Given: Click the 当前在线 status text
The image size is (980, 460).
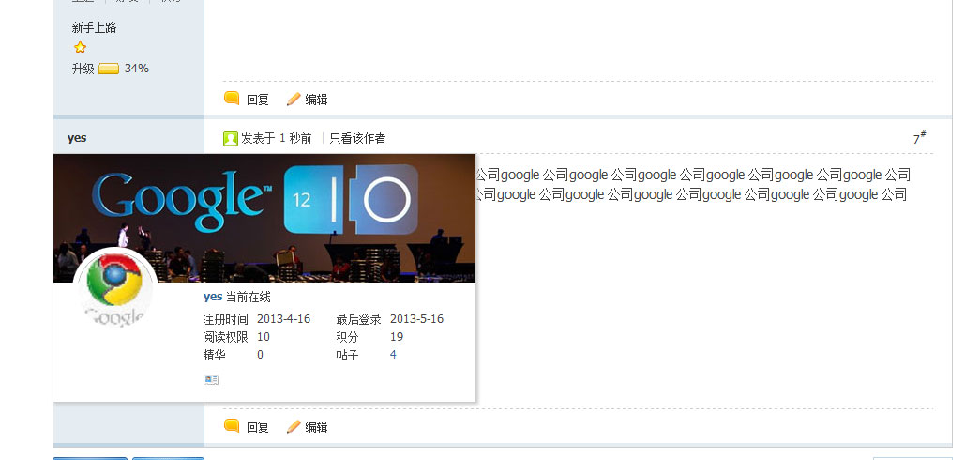Looking at the screenshot, I should pyautogui.click(x=249, y=297).
